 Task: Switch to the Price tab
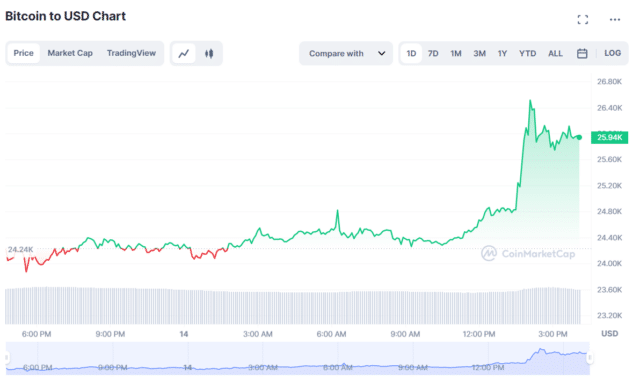click(x=23, y=53)
